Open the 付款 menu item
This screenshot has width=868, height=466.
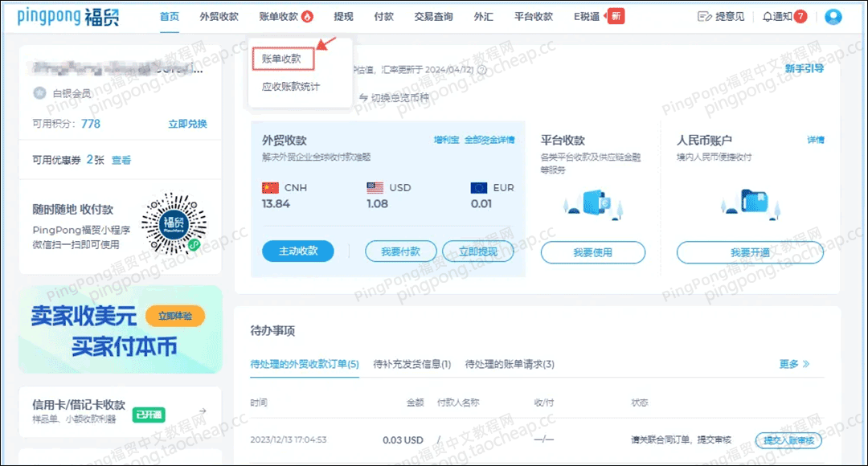pos(383,17)
